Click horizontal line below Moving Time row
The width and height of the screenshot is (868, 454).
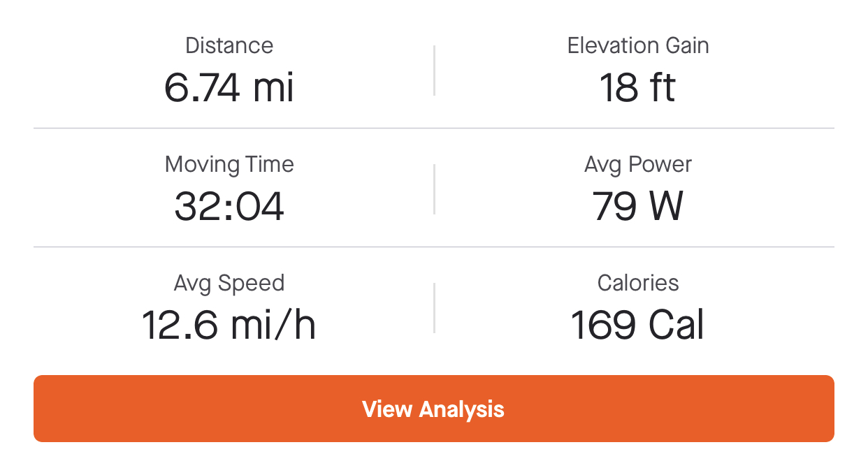click(434, 247)
